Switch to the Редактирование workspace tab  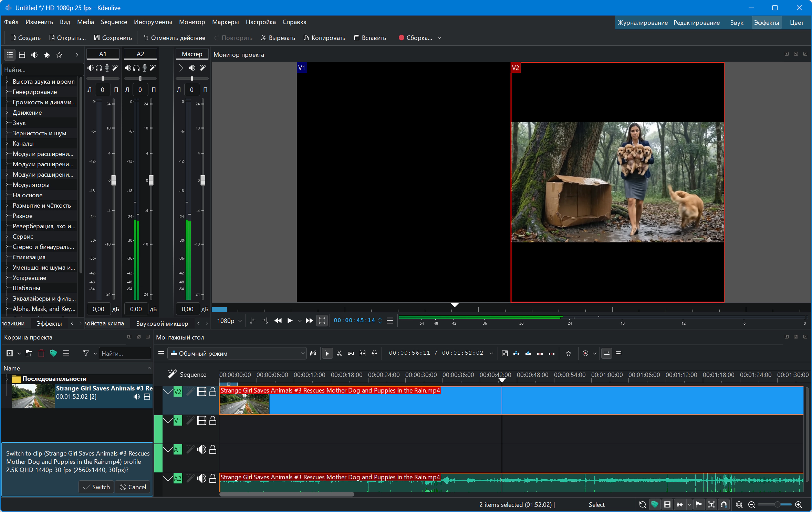pyautogui.click(x=697, y=23)
